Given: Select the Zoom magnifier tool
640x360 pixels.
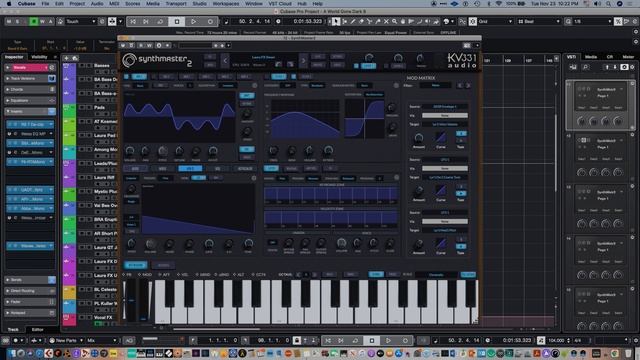Looking at the screenshot, I should 394,21.
